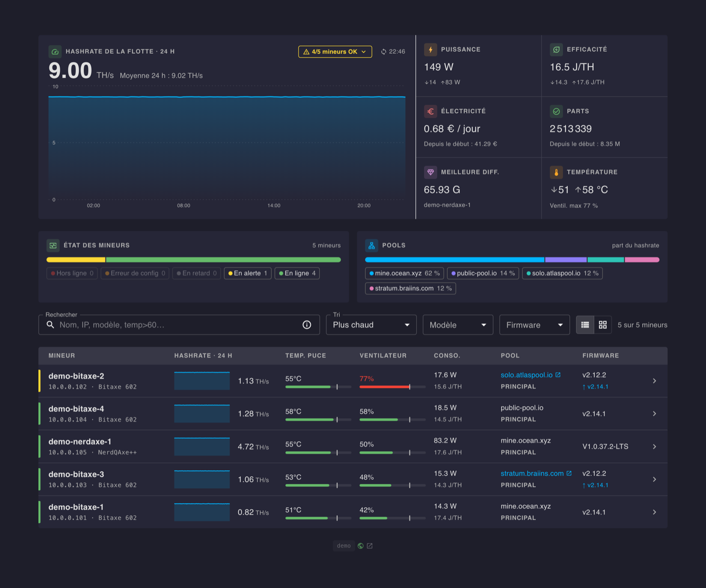
Task: Select the mine.ocean.xyz 62 % pool chip
Action: click(x=404, y=273)
